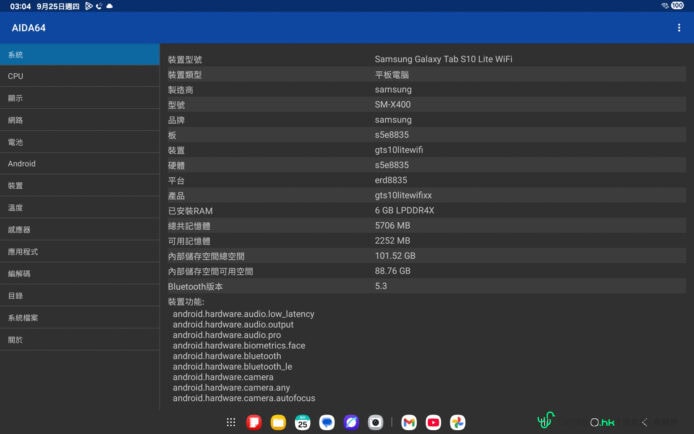This screenshot has height=434, width=694.
Task: Open the 電池 battery section
Action: pos(80,142)
